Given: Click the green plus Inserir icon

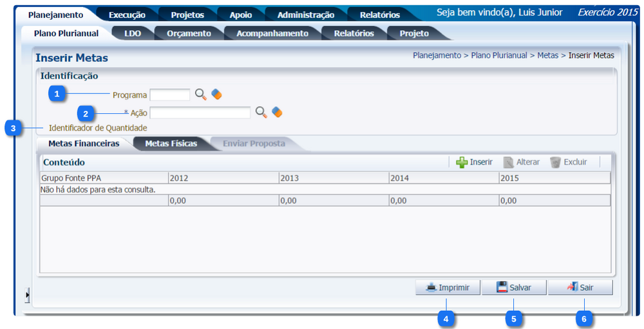Looking at the screenshot, I should coord(462,162).
